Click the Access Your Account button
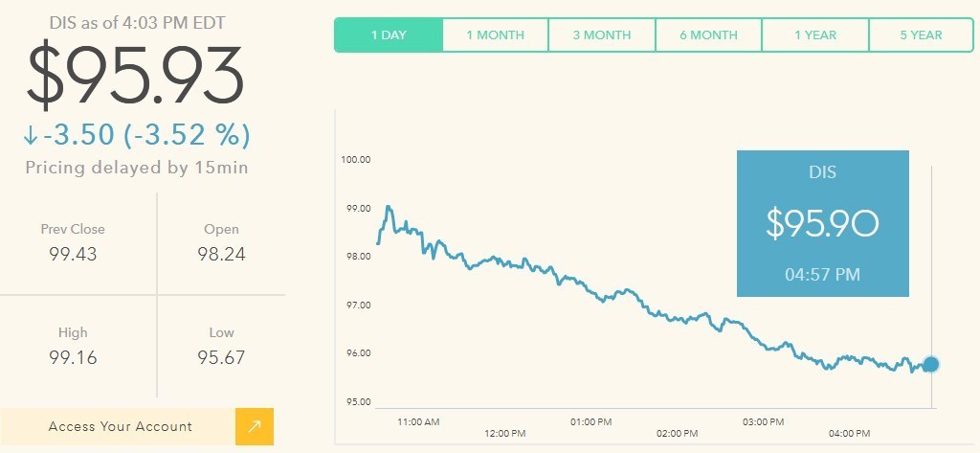 pos(120,426)
